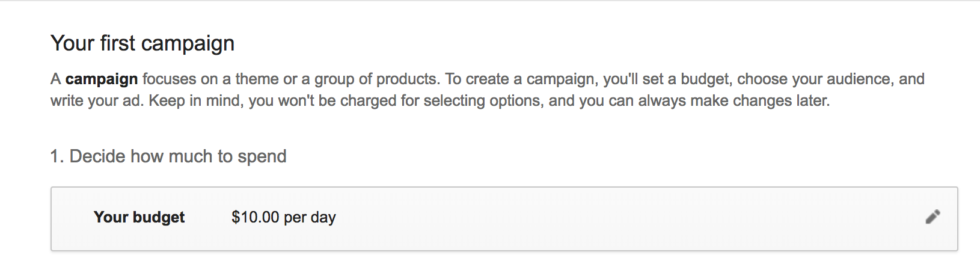Viewport: 980px width, 267px height.
Task: Click the pencil edit icon for budget
Action: tap(933, 217)
